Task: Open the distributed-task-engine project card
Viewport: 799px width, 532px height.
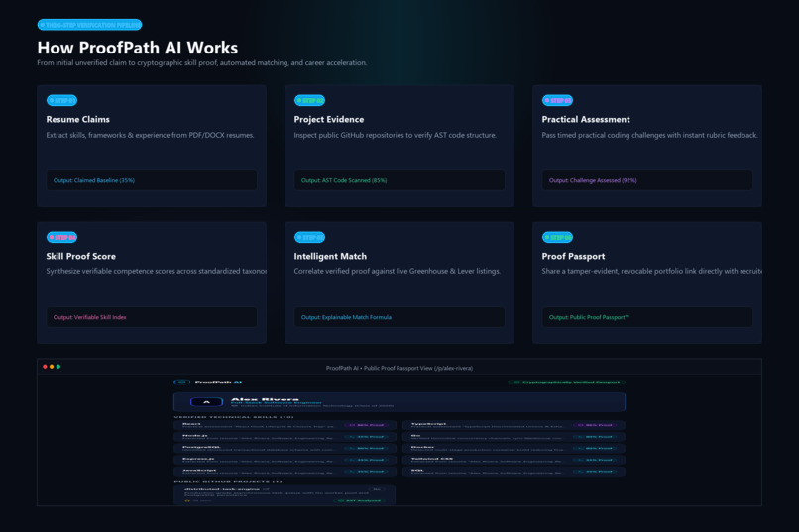Action: (x=285, y=495)
